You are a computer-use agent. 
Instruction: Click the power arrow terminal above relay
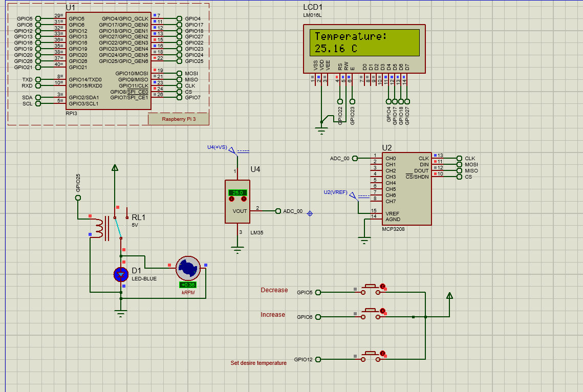115,168
